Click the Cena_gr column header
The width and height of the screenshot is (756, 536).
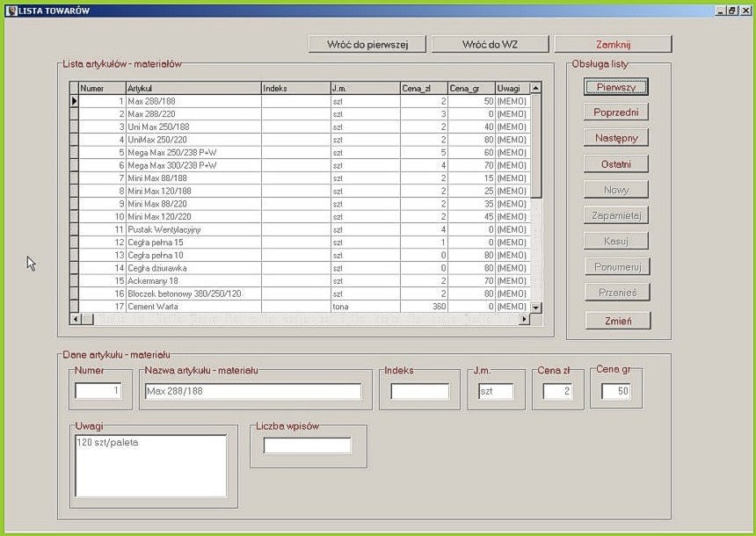471,88
